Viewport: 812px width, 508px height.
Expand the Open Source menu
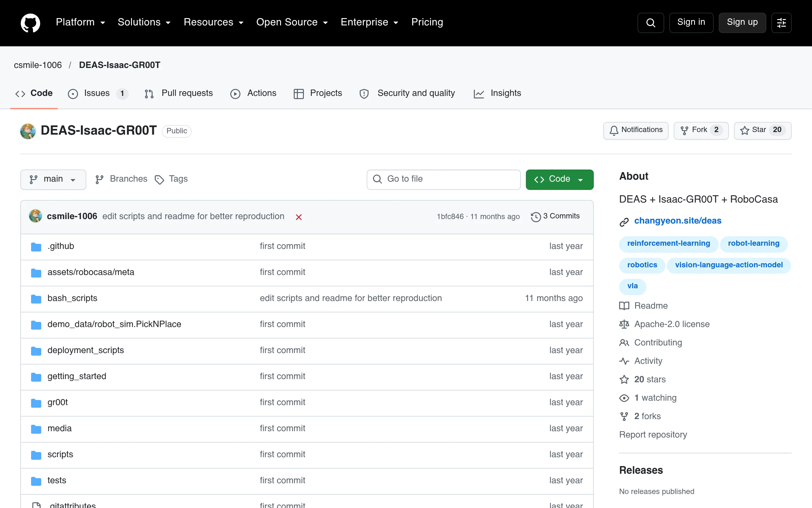tap(292, 22)
